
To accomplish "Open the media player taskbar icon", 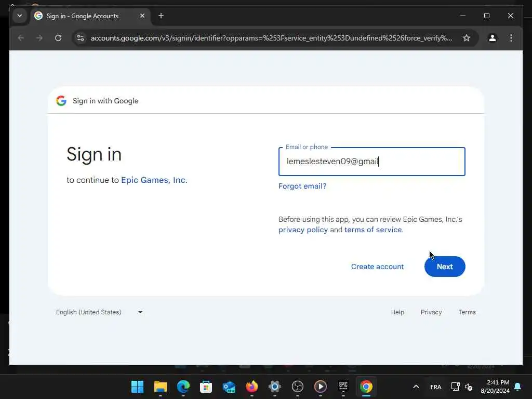I will [320, 387].
